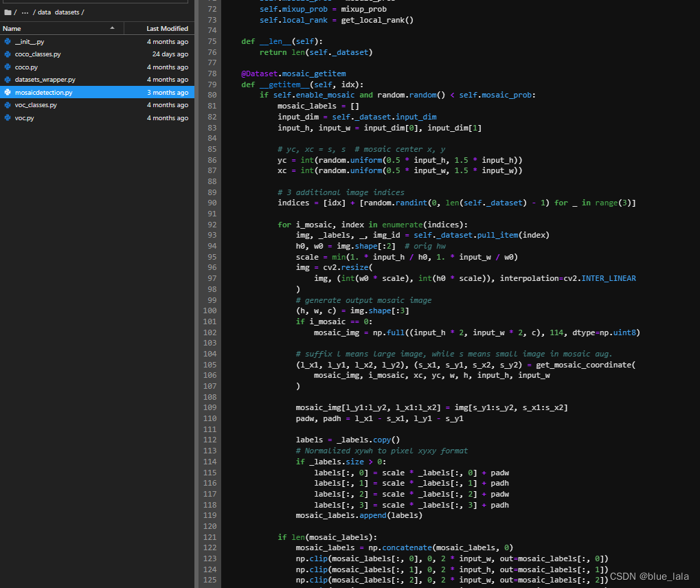The width and height of the screenshot is (700, 588).
Task: Click the '# generate output mosaic image' comment
Action: click(x=363, y=300)
